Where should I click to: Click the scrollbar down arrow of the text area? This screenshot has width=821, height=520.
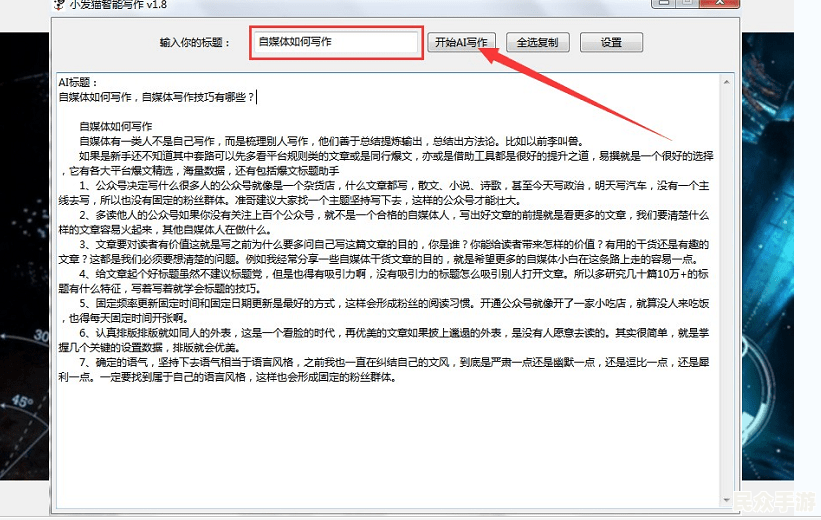pos(726,500)
